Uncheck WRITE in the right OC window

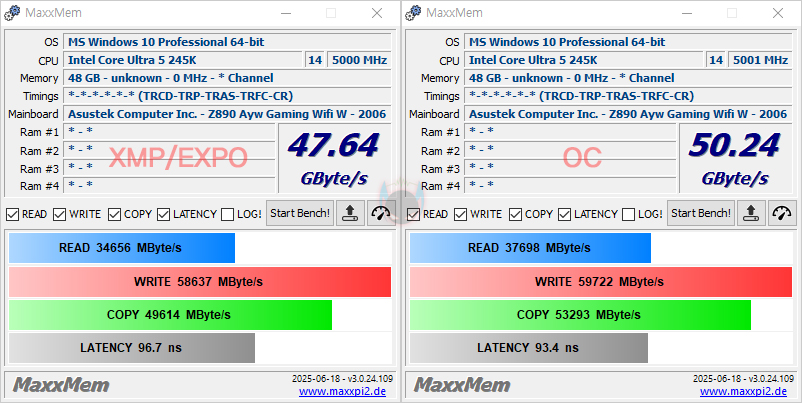point(461,214)
